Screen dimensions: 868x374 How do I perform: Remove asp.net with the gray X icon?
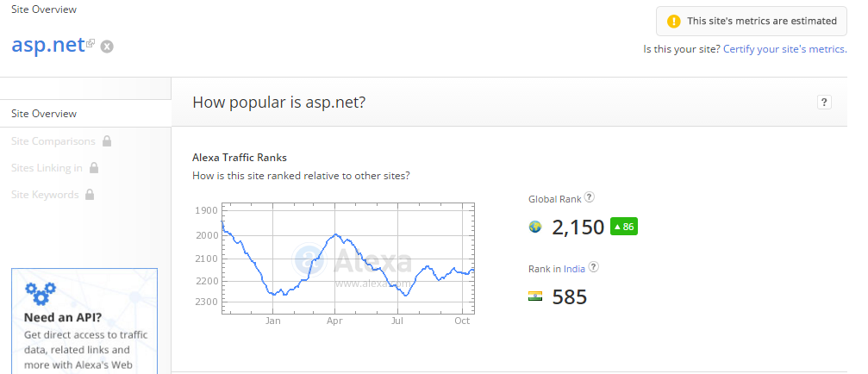(x=107, y=47)
